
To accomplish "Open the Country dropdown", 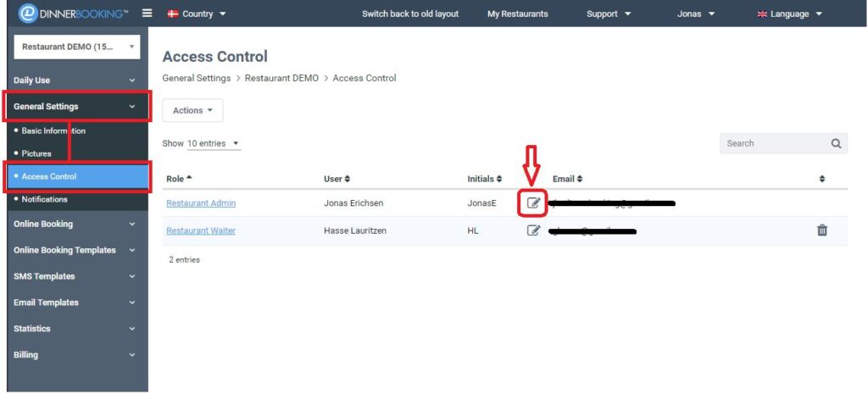I will coord(197,14).
